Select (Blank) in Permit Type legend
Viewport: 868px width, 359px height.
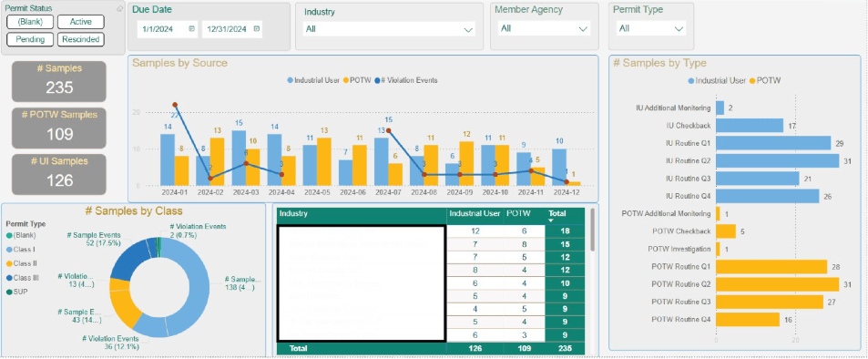click(21, 235)
